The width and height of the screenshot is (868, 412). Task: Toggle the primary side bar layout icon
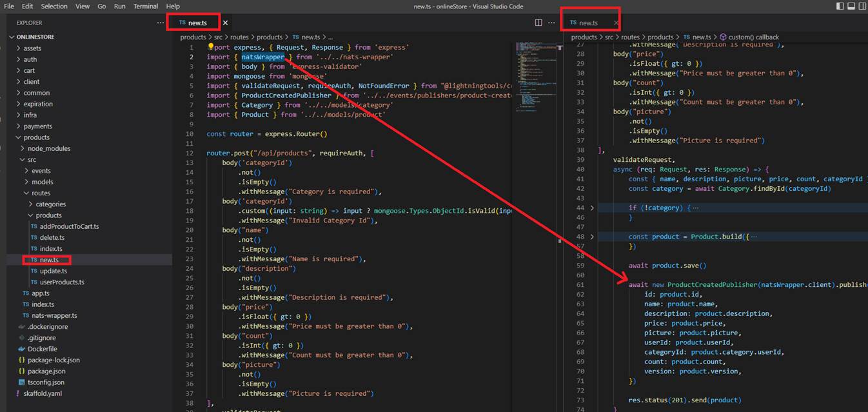click(x=840, y=6)
